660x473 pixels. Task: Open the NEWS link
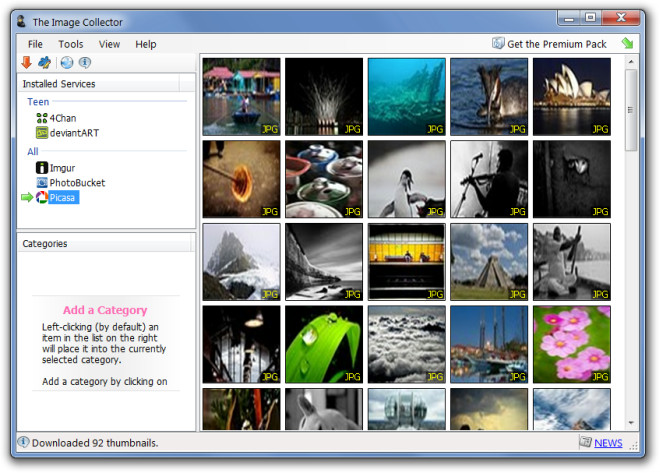608,443
